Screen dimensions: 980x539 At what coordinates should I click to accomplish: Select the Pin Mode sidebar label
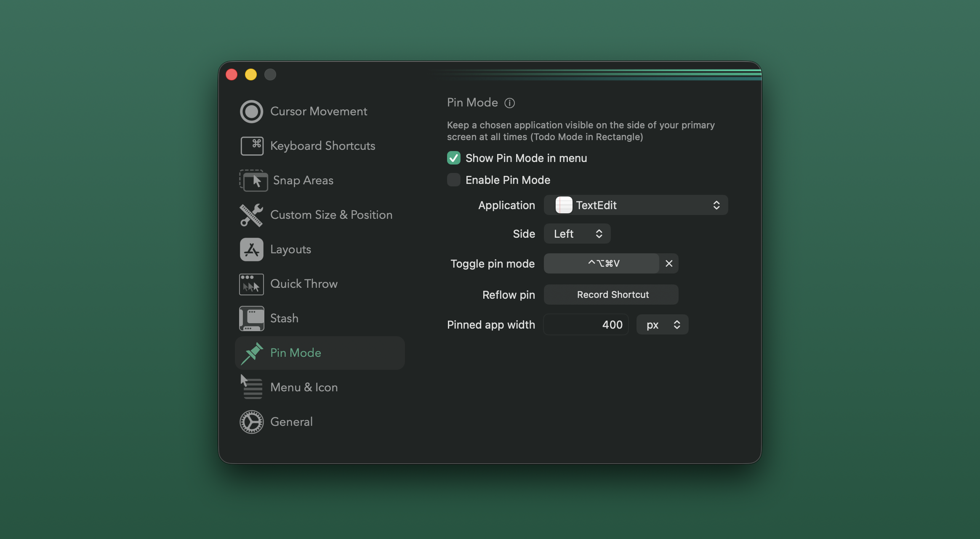[x=296, y=353]
